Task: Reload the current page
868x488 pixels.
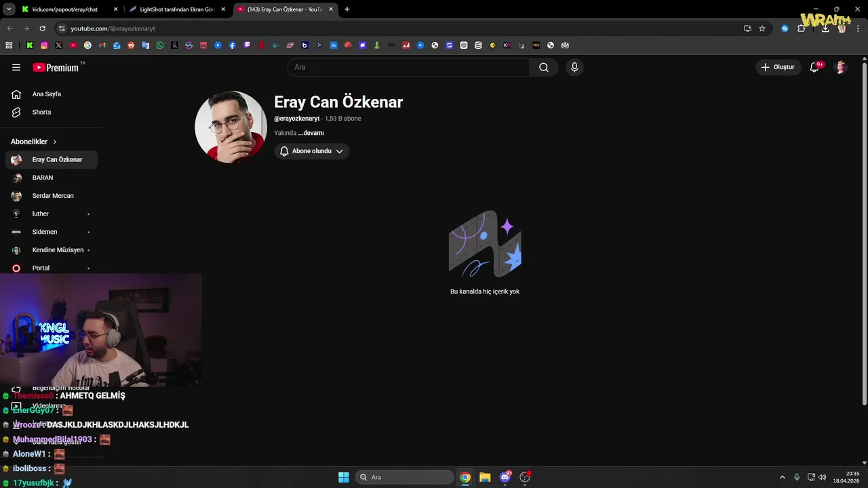Action: pyautogui.click(x=42, y=28)
